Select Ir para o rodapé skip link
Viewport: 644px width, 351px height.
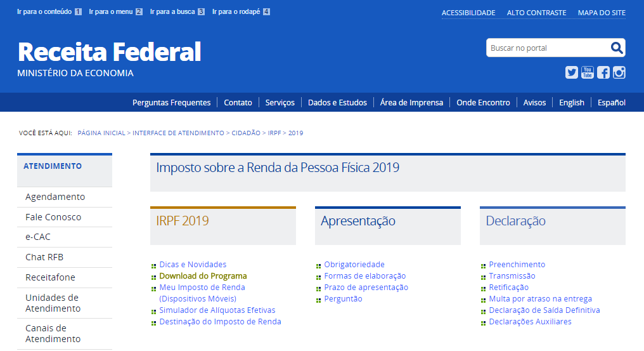(x=241, y=11)
